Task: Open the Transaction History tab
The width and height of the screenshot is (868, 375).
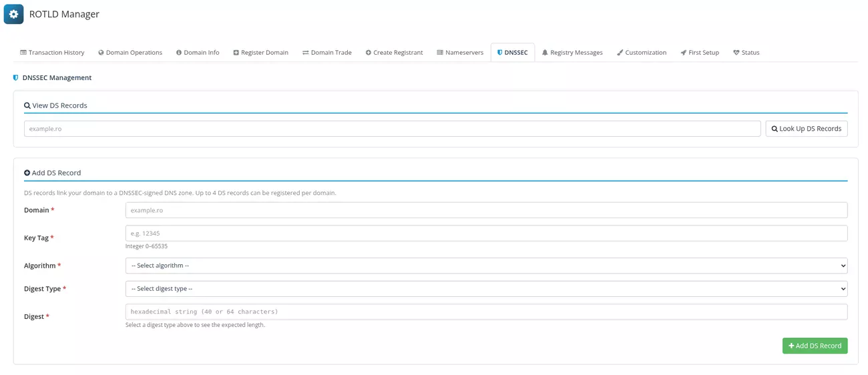Action: (x=52, y=53)
